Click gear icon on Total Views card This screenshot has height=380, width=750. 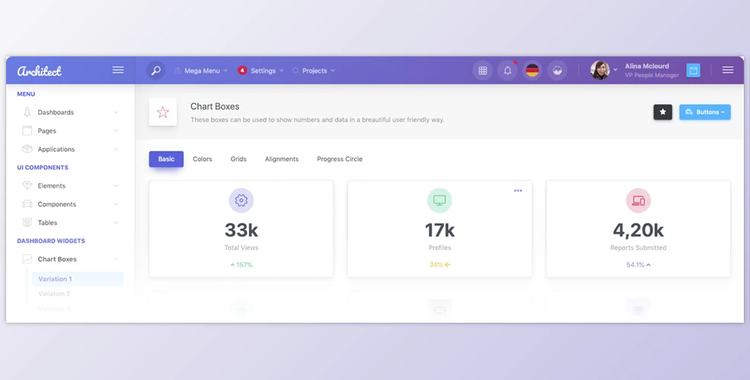click(x=241, y=200)
